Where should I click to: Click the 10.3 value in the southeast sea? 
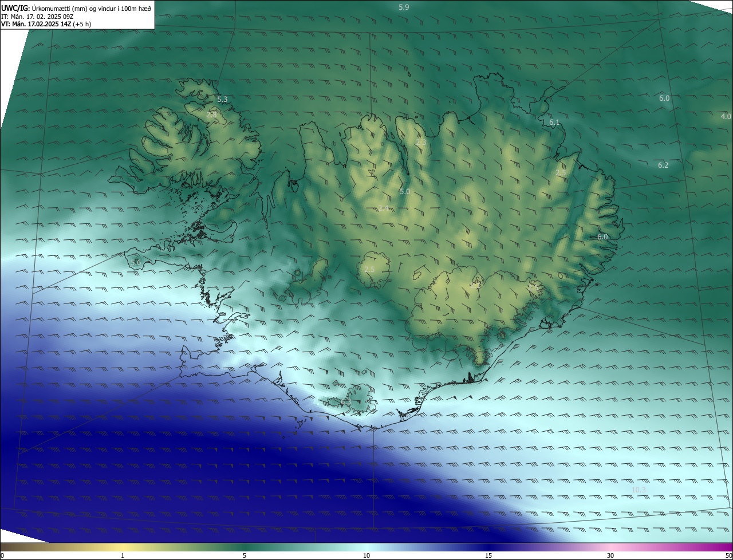click(x=639, y=490)
